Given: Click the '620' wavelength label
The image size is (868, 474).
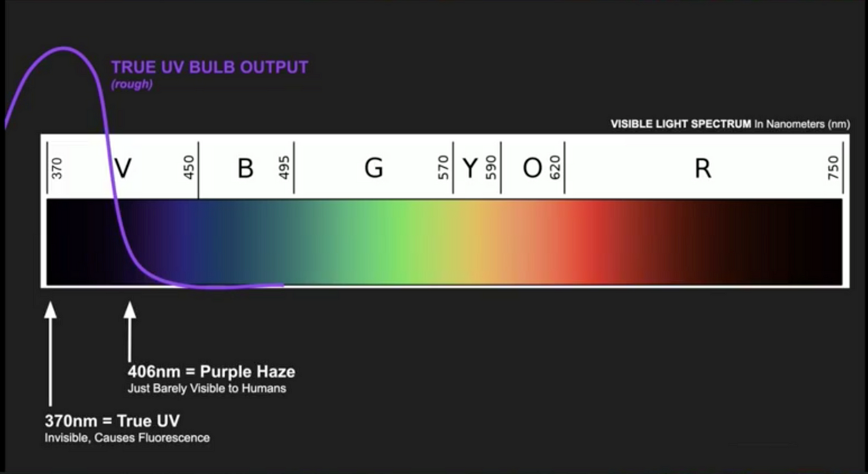Looking at the screenshot, I should coord(555,168).
